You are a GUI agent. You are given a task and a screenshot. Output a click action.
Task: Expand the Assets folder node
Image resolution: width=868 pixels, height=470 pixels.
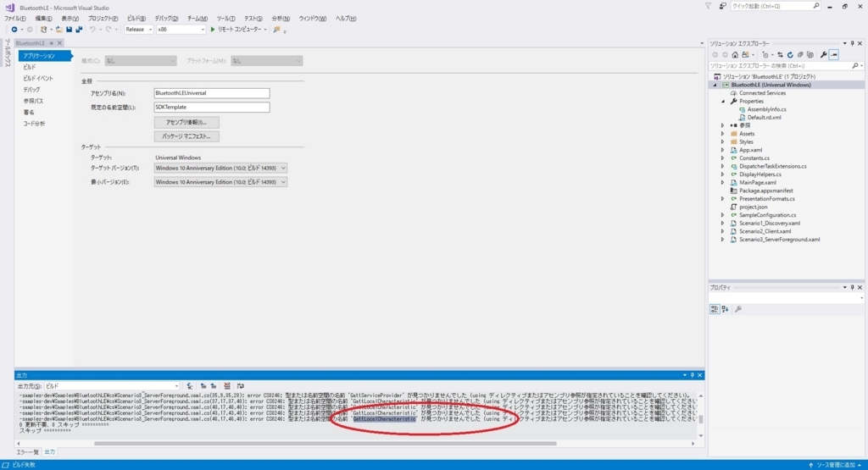click(x=723, y=134)
